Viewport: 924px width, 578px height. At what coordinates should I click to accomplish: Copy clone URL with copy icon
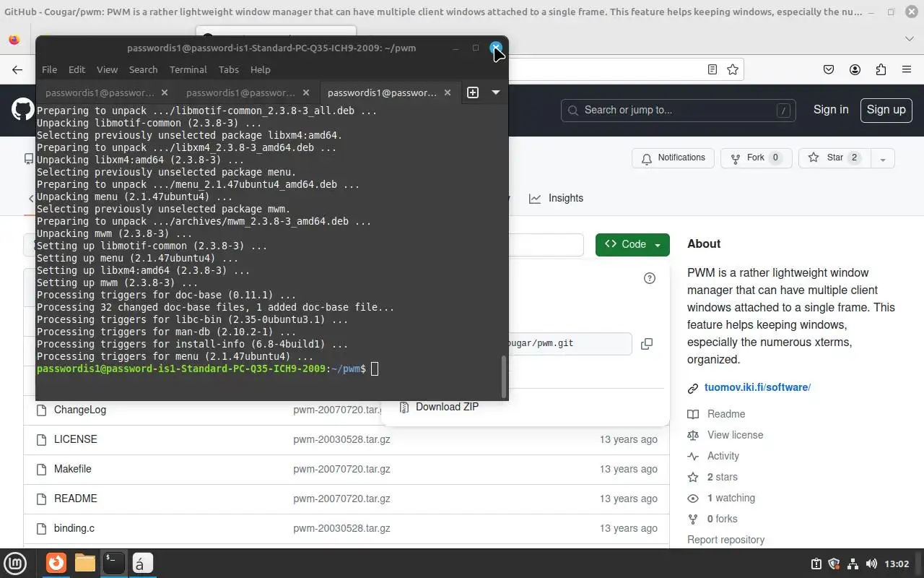pyautogui.click(x=647, y=344)
